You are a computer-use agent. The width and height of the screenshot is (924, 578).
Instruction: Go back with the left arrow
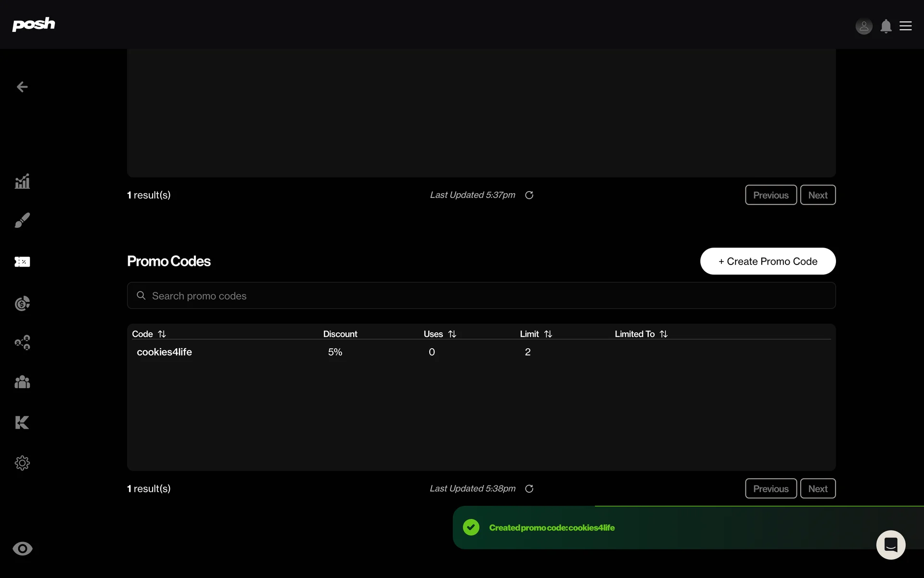pyautogui.click(x=22, y=87)
